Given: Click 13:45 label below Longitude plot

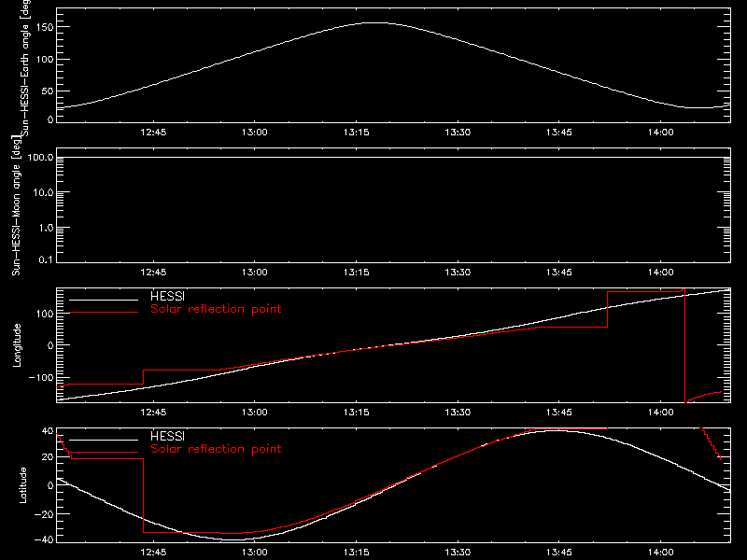Looking at the screenshot, I should [559, 413].
